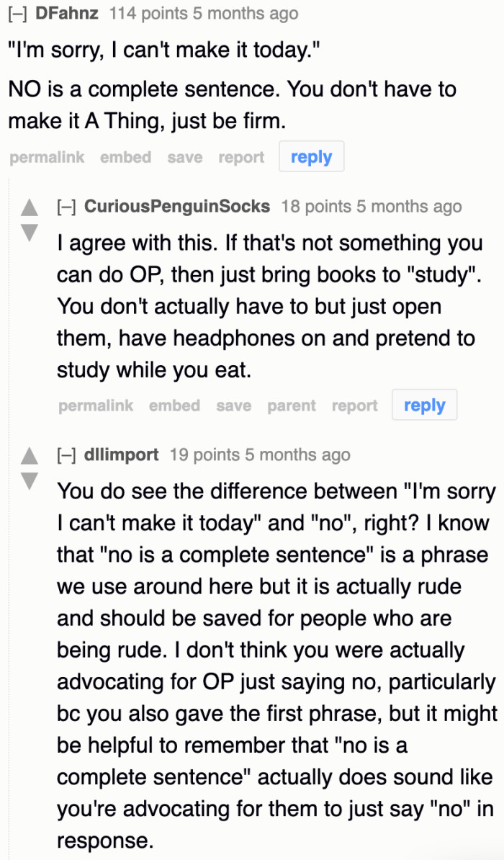Screen dimensions: 504x860
Task: Click embed under DFahnz's comment
Action: click(x=125, y=157)
